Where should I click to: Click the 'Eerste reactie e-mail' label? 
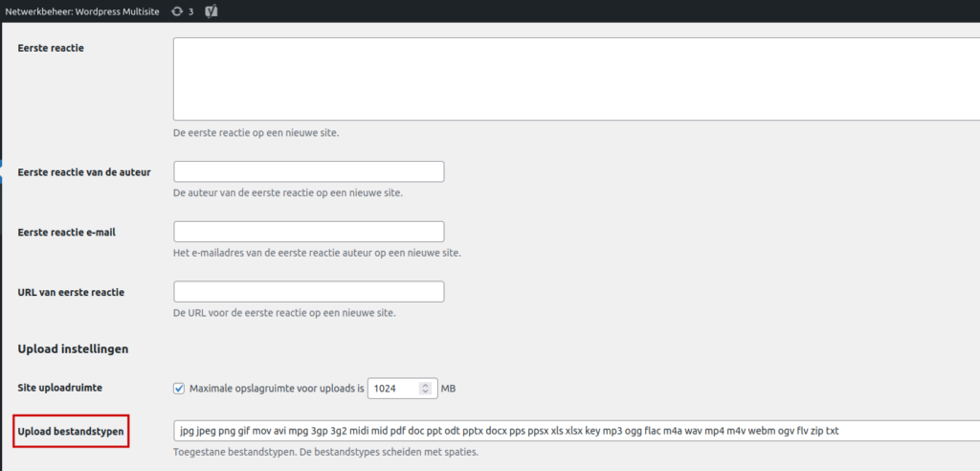coord(67,232)
